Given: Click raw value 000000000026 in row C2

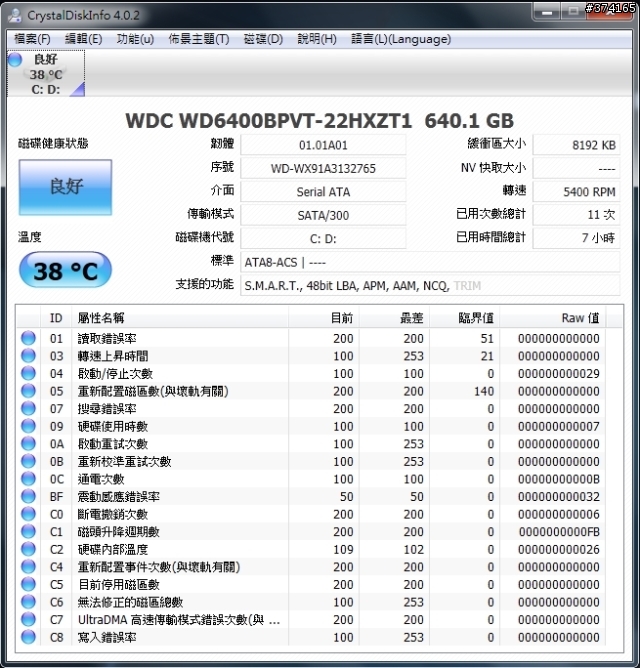Looking at the screenshot, I should click(559, 550).
